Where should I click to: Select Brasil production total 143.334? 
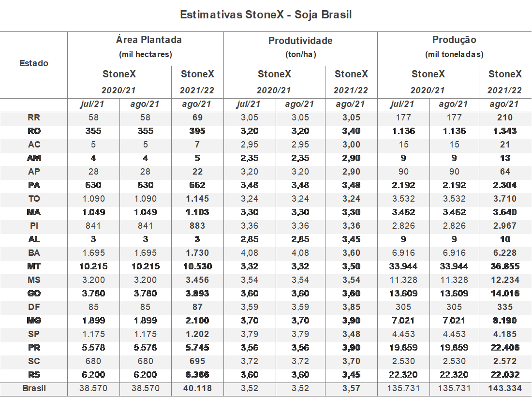[x=504, y=388]
